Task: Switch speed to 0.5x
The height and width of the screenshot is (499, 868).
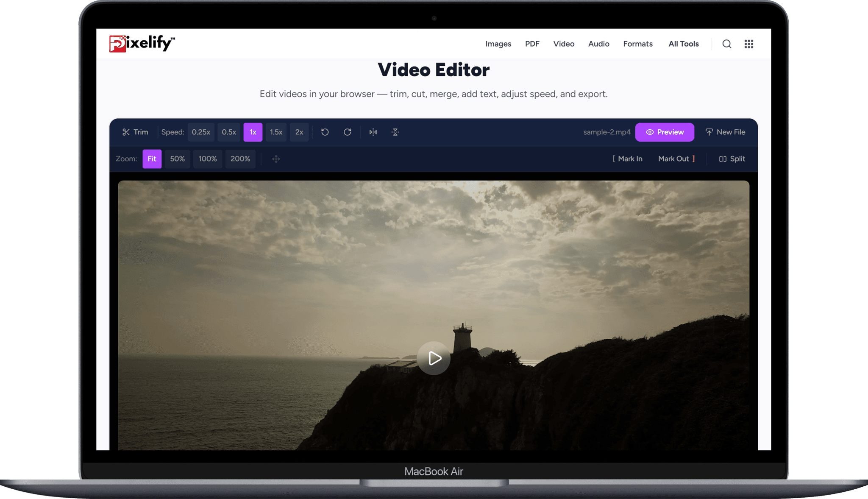Action: pyautogui.click(x=229, y=132)
